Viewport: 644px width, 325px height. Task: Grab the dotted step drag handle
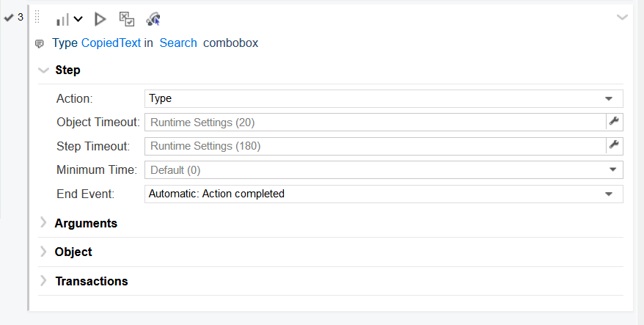tap(37, 18)
